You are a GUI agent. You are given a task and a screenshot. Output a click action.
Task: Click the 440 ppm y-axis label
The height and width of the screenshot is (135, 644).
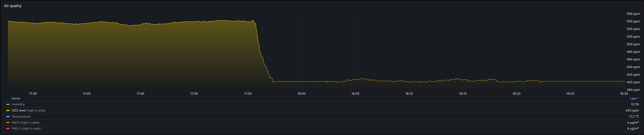633,67
